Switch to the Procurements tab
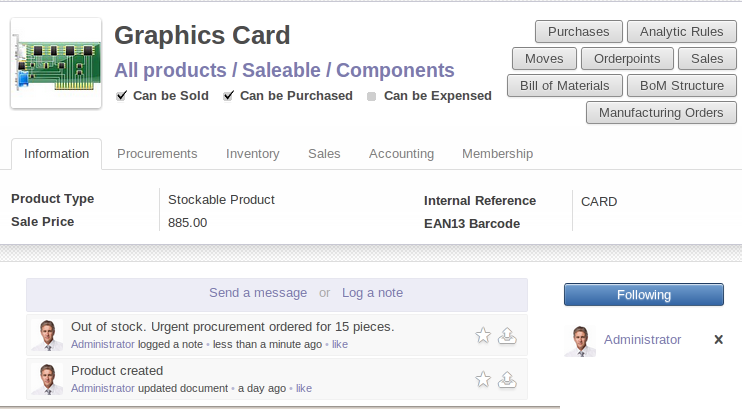The height and width of the screenshot is (409, 742). pos(157,154)
